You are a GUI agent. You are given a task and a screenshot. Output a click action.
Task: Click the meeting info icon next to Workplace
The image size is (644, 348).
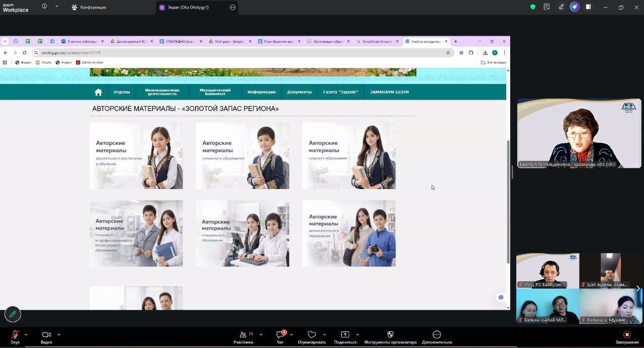point(44,7)
